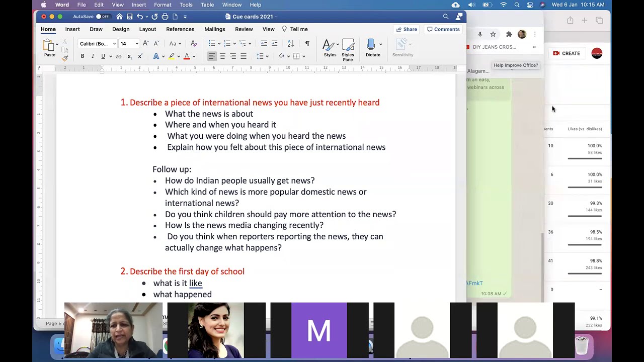The image size is (644, 362).
Task: Switch to the Insert tab
Action: point(72,29)
